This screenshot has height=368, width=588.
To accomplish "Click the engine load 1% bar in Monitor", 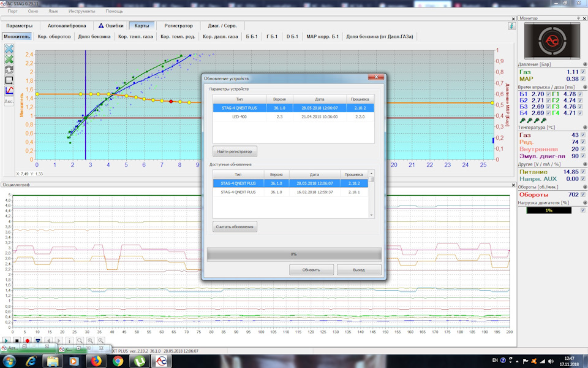I will (x=549, y=210).
